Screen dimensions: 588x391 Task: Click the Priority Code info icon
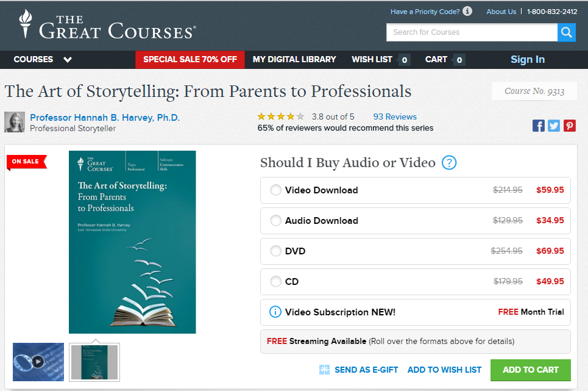pyautogui.click(x=467, y=11)
